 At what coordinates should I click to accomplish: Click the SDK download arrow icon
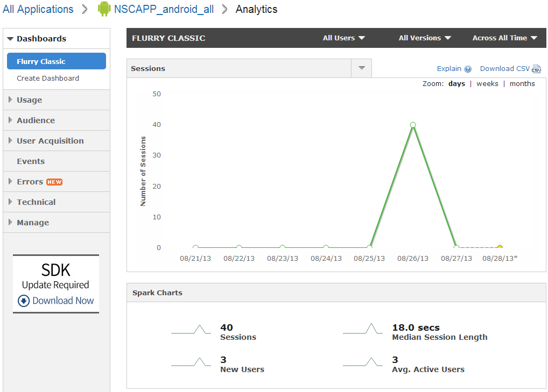[24, 301]
